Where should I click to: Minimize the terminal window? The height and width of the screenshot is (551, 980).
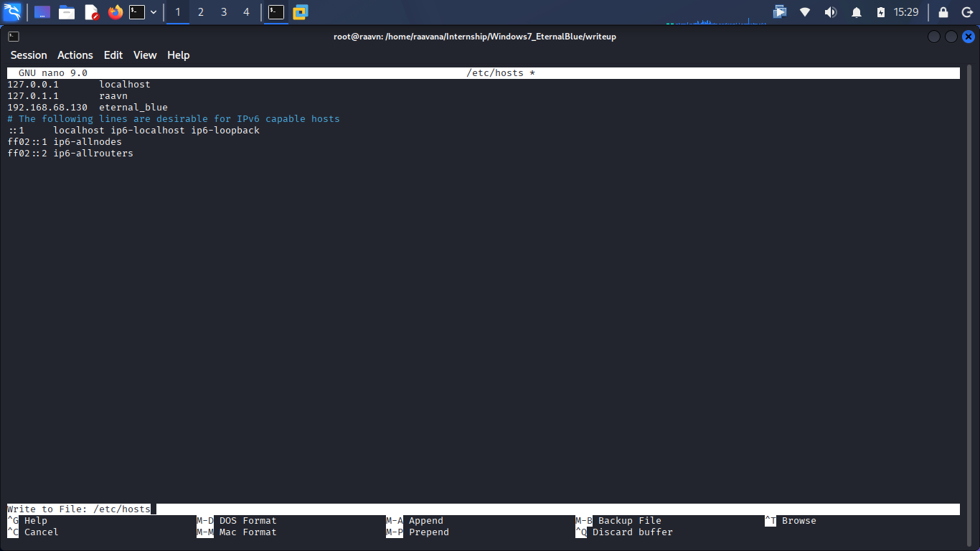click(934, 37)
